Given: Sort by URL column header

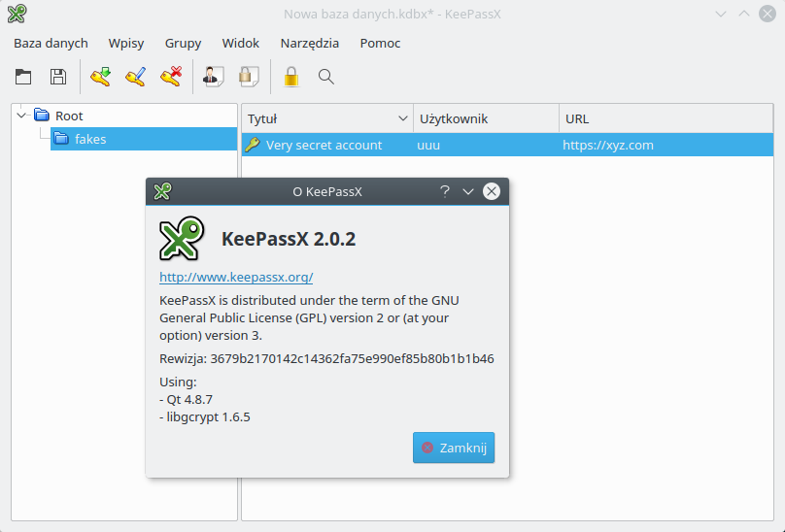Looking at the screenshot, I should [x=666, y=118].
